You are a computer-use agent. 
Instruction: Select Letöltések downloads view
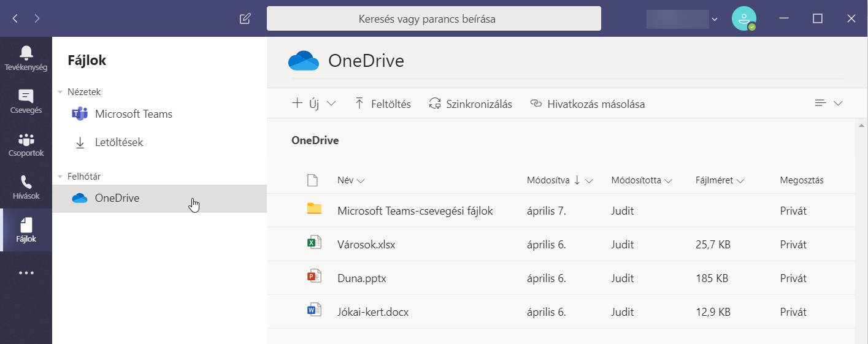coord(118,142)
